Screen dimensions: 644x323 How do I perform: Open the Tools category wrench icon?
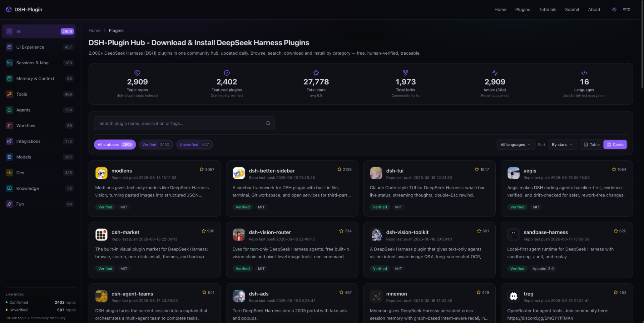coord(9,94)
